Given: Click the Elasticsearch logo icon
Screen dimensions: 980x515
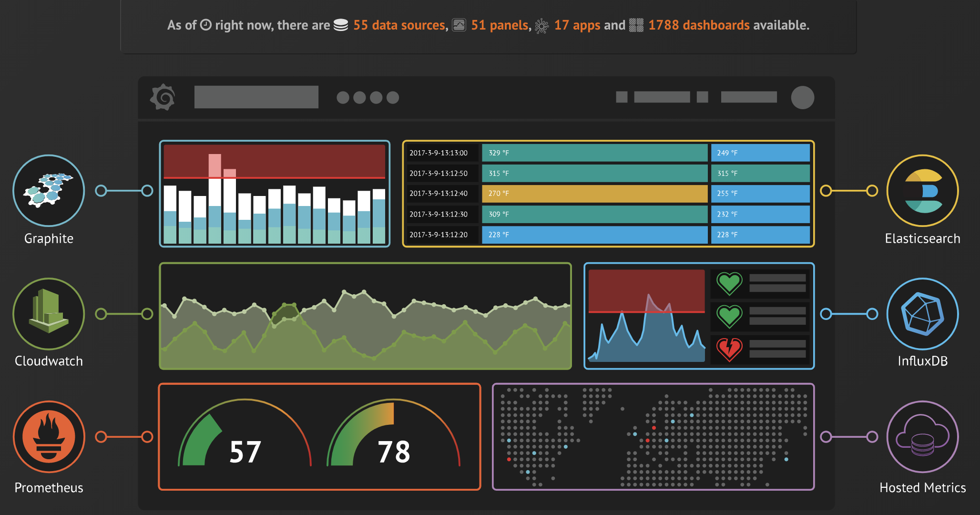Looking at the screenshot, I should click(x=922, y=190).
